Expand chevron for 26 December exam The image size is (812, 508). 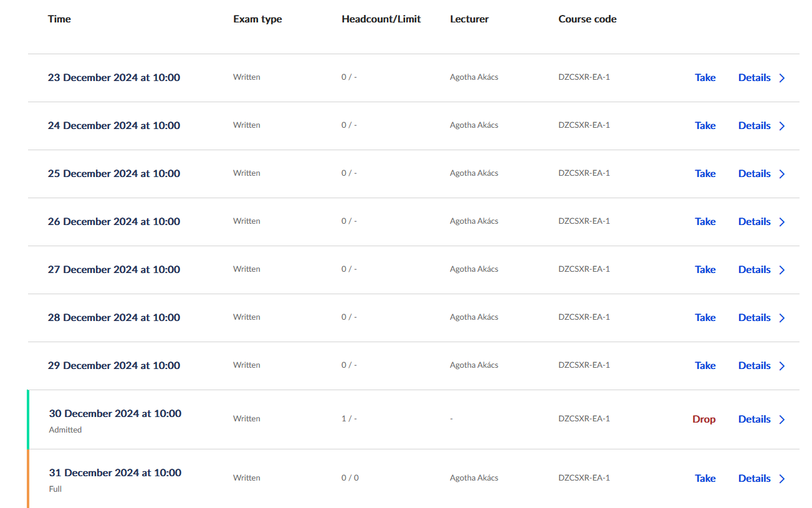click(x=782, y=222)
